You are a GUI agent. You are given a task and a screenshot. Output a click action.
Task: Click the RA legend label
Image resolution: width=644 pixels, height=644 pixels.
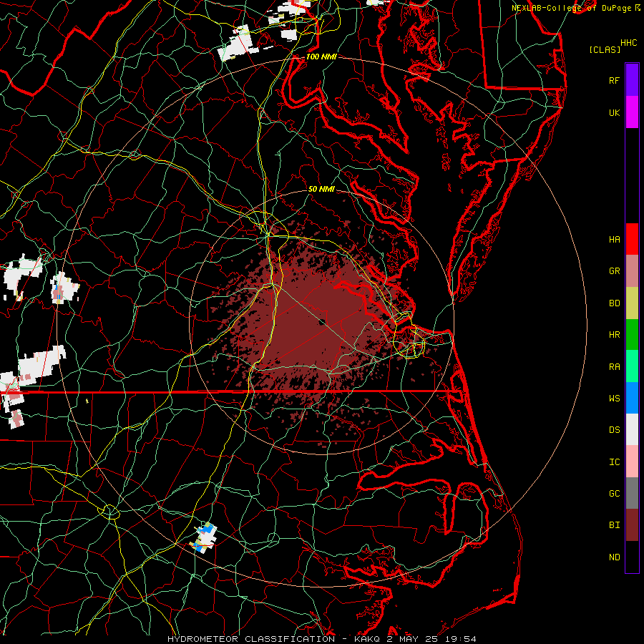pyautogui.click(x=615, y=367)
